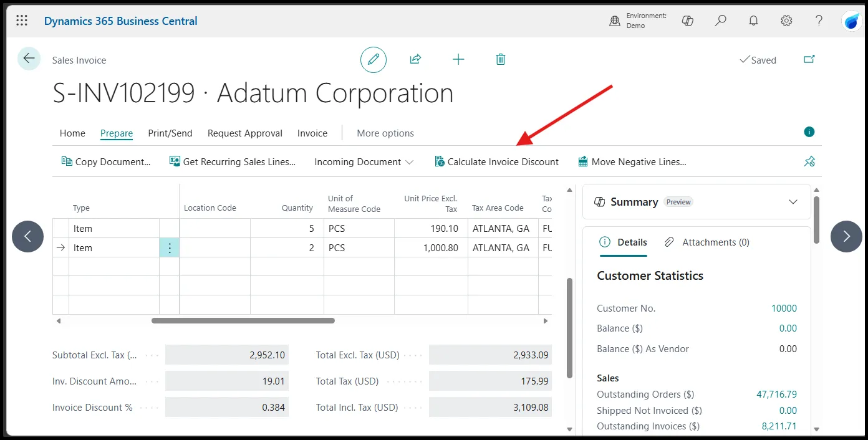Open the row options three-dot menu
This screenshot has height=440, width=868.
[170, 247]
